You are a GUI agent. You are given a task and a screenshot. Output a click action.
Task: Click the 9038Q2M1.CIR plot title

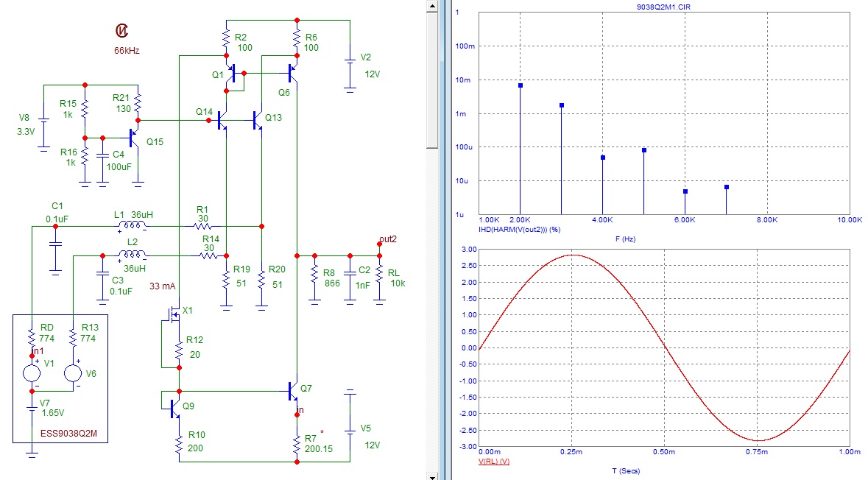(x=665, y=6)
